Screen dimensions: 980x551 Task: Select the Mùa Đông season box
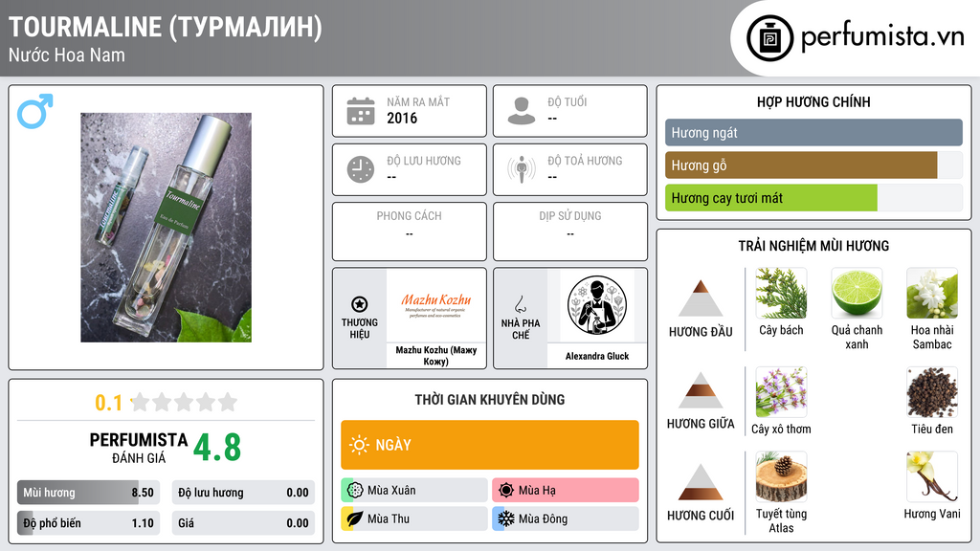pyautogui.click(x=566, y=518)
